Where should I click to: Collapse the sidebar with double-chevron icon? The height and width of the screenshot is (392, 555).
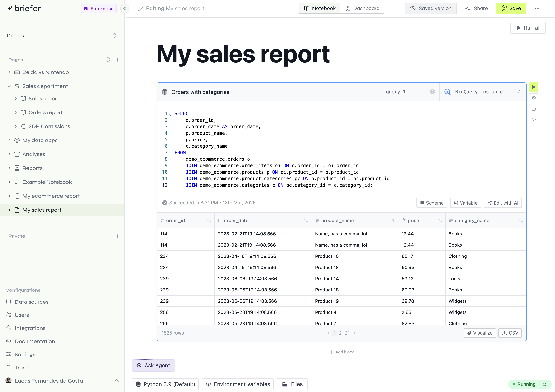pyautogui.click(x=125, y=9)
